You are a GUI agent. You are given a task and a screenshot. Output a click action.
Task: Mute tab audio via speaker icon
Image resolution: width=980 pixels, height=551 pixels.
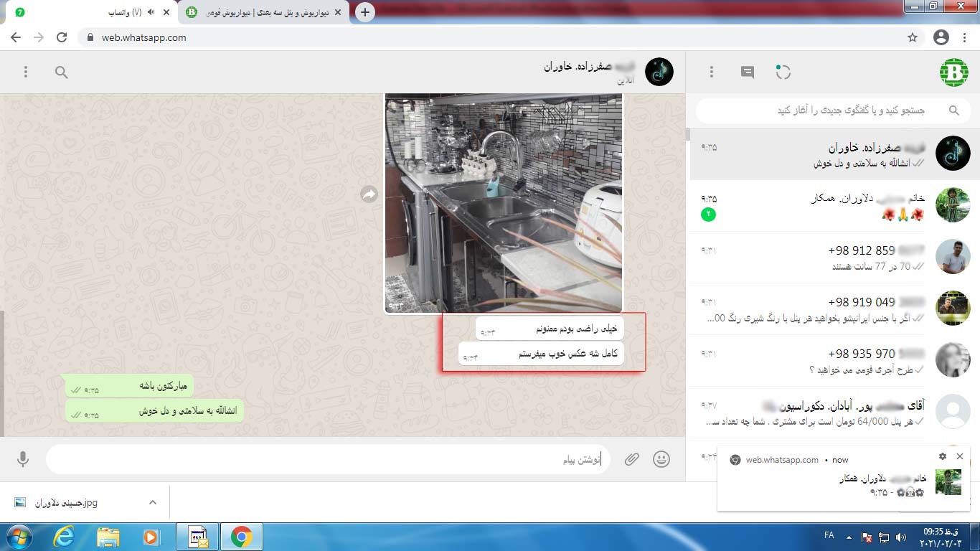click(x=151, y=12)
